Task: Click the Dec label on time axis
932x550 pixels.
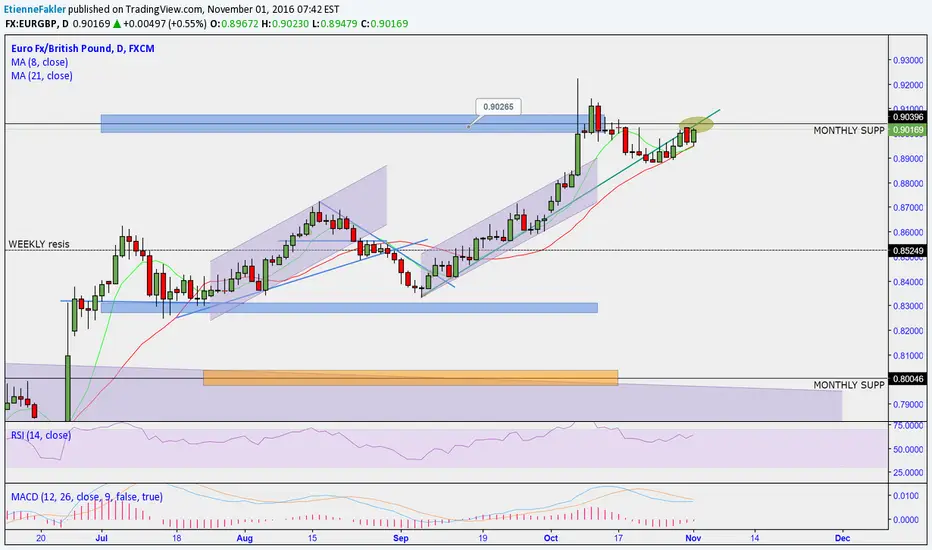Action: point(842,538)
